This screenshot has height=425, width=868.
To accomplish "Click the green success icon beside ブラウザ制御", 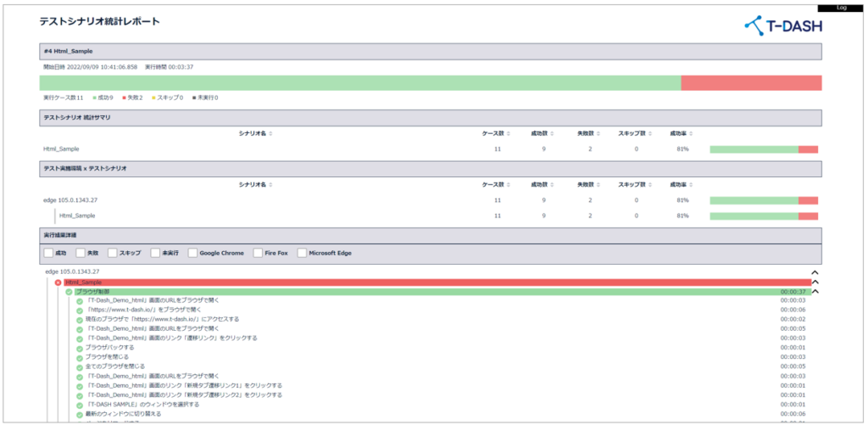I will click(70, 292).
